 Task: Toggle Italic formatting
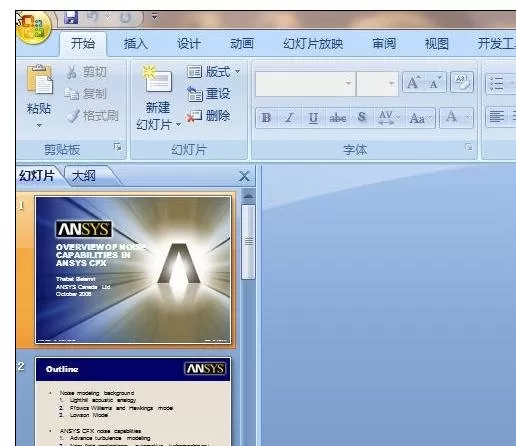(289, 118)
